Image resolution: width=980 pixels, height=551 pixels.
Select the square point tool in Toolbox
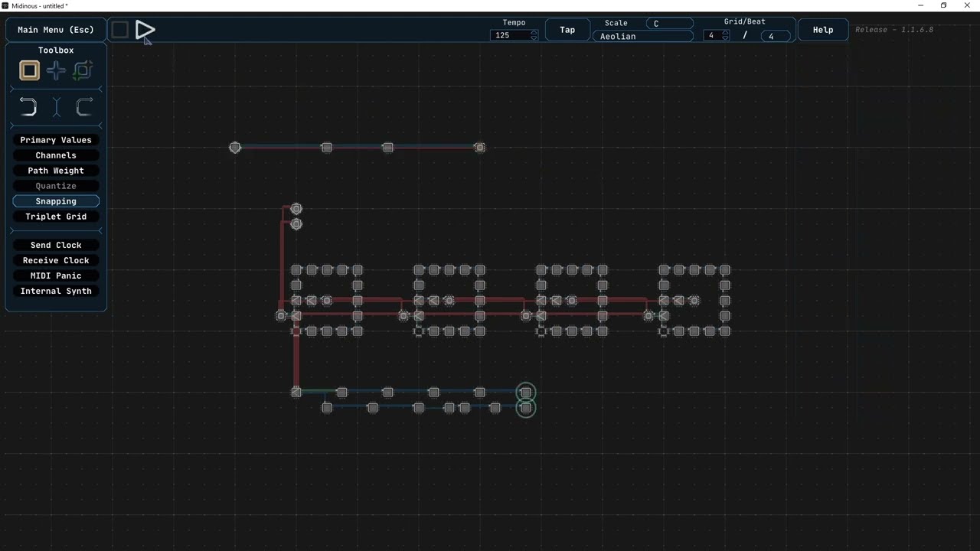click(29, 70)
